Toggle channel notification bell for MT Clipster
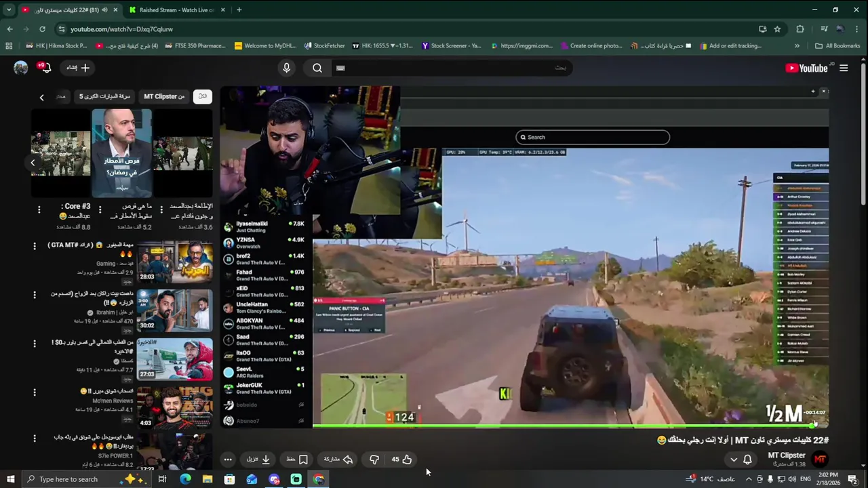Screen dimensions: 868x488 pos(747,460)
